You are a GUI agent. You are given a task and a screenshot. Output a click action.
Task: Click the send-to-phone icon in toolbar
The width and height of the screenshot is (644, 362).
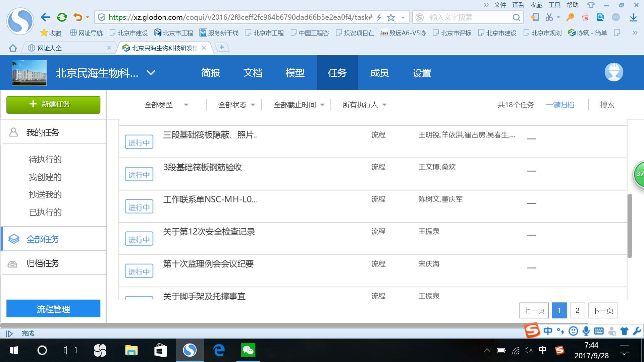(535, 17)
